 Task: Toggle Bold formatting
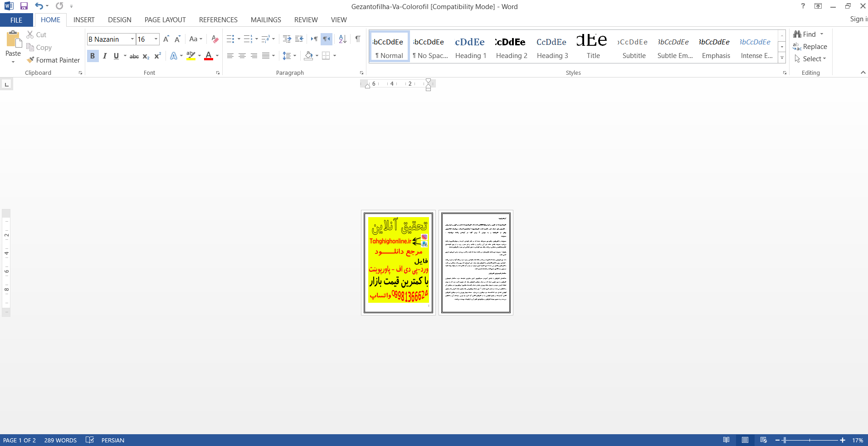(x=93, y=56)
